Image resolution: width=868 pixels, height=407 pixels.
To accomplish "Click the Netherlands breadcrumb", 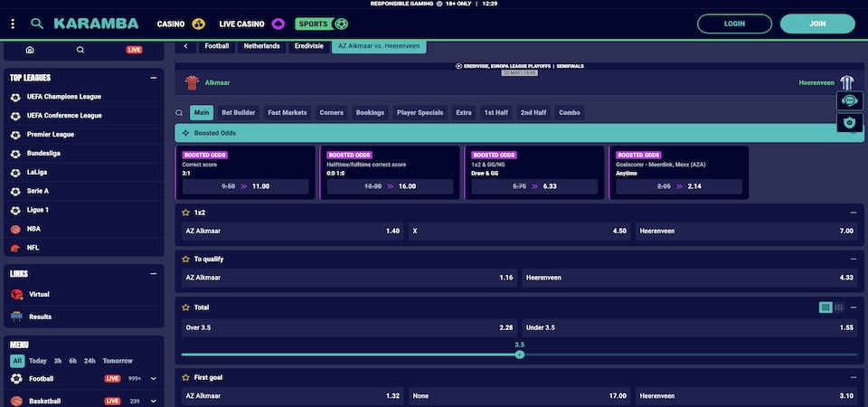I will 262,46.
